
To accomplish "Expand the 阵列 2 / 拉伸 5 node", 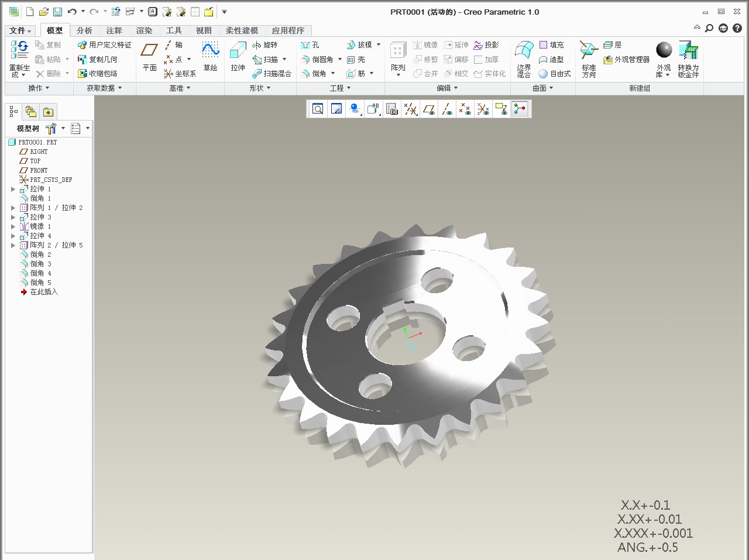I will pyautogui.click(x=13, y=245).
